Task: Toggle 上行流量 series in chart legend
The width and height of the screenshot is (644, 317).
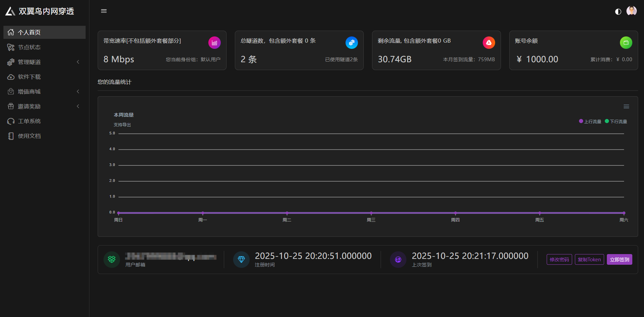Action: (x=590, y=121)
